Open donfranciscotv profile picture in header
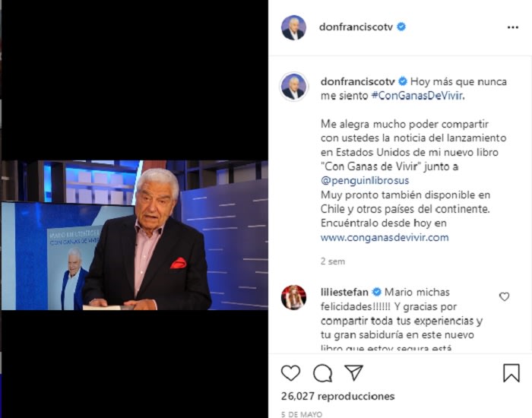The width and height of the screenshot is (532, 418). click(x=294, y=27)
